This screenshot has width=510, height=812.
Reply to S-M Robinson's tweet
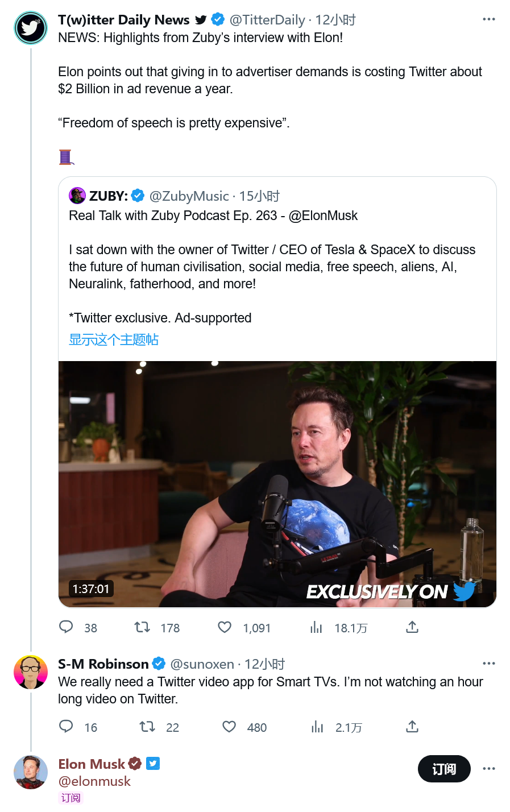click(x=67, y=727)
